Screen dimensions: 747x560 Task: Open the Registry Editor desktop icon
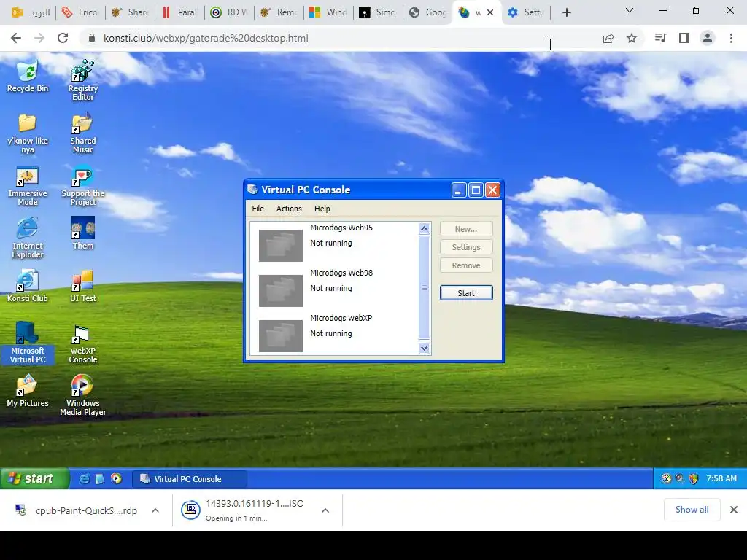pyautogui.click(x=83, y=80)
